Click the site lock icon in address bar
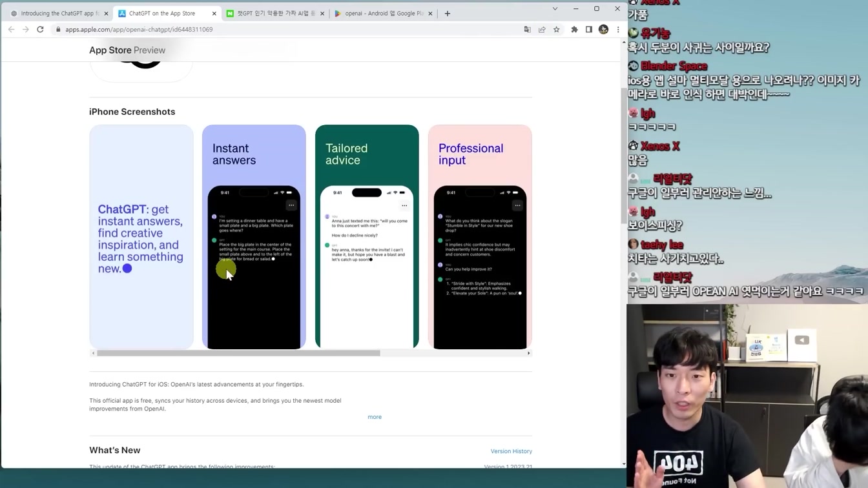 (58, 30)
